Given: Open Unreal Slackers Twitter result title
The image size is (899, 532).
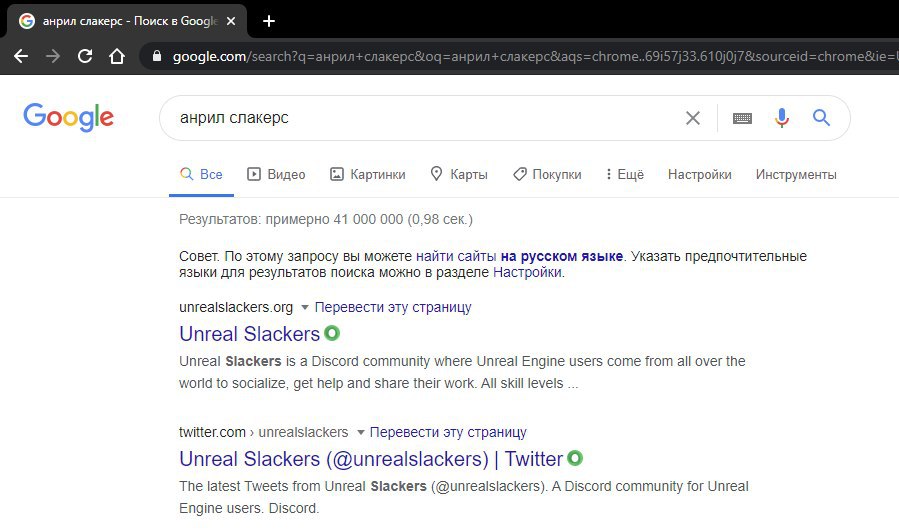Looking at the screenshot, I should point(371,459).
